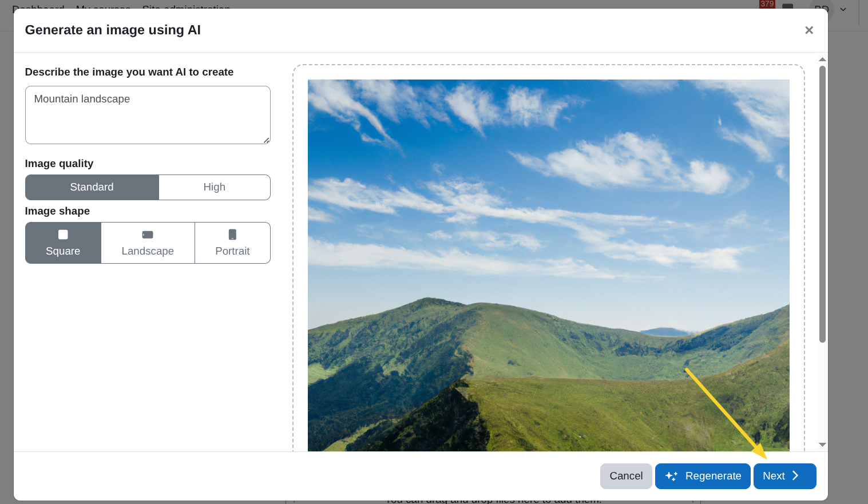Go to the Dashboard menu item
Image resolution: width=868 pixels, height=504 pixels.
pyautogui.click(x=38, y=9)
